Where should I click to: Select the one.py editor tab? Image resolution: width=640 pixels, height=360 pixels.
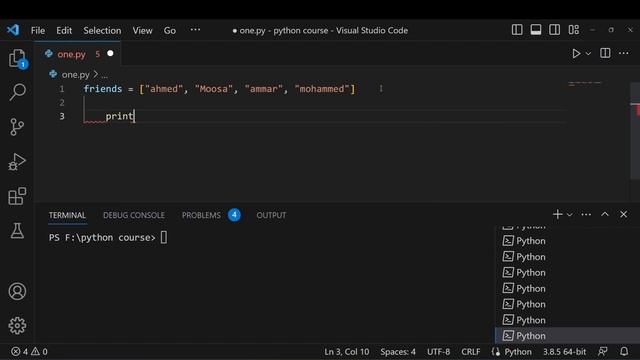78,54
